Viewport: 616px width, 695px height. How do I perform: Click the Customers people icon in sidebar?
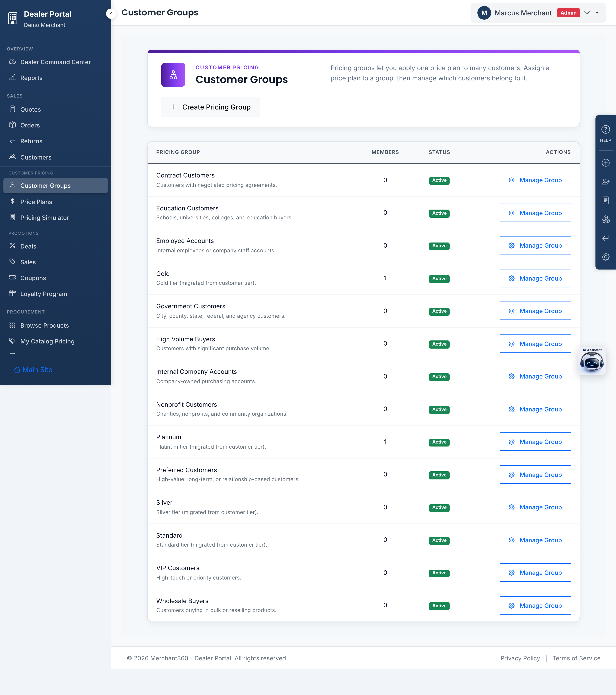(13, 157)
